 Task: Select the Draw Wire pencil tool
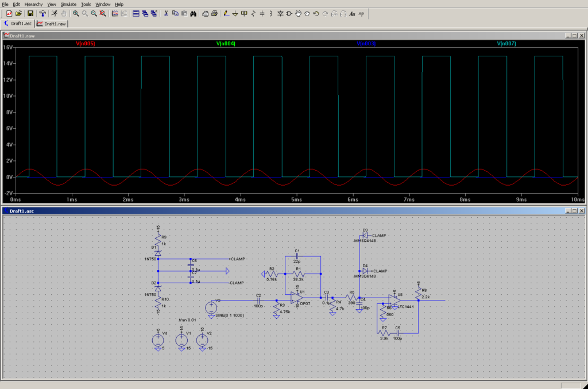pyautogui.click(x=226, y=13)
